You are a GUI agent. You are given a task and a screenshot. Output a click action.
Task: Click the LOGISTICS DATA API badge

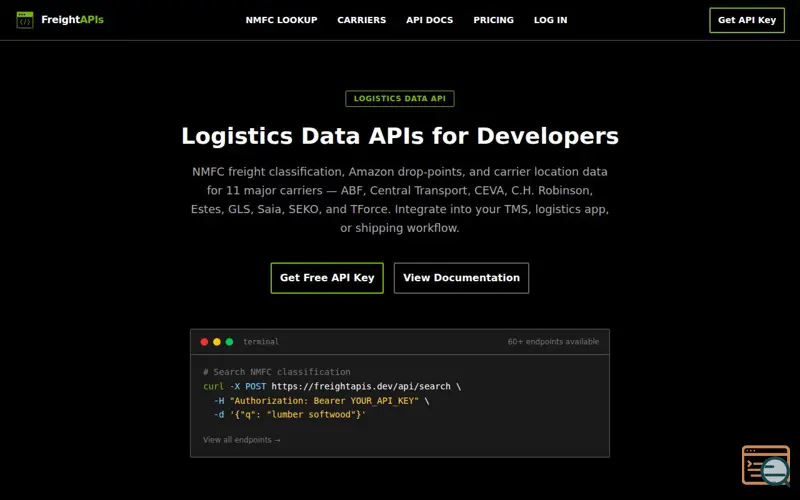[400, 98]
